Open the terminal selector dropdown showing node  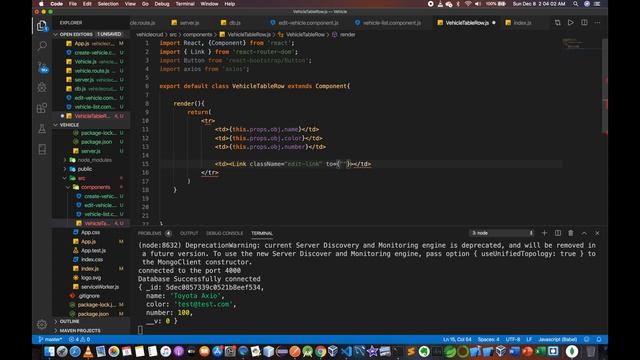[x=502, y=233]
